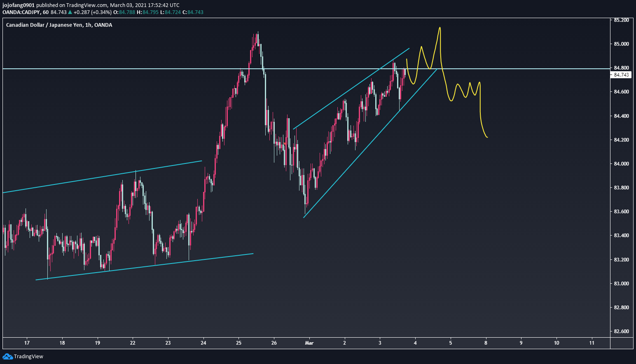Click the date label 3 on time axis
Screen dimensions: 636x364
380,343
